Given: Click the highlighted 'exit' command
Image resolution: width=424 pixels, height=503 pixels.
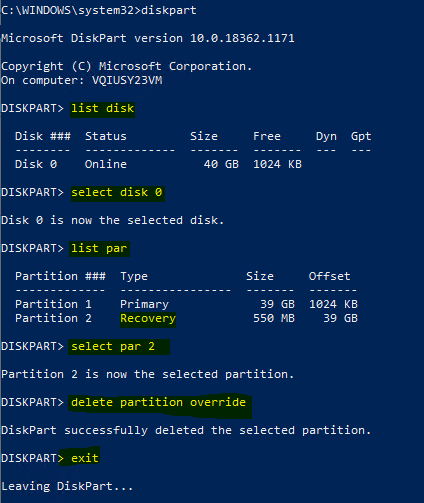Looking at the screenshot, I should [x=85, y=458].
